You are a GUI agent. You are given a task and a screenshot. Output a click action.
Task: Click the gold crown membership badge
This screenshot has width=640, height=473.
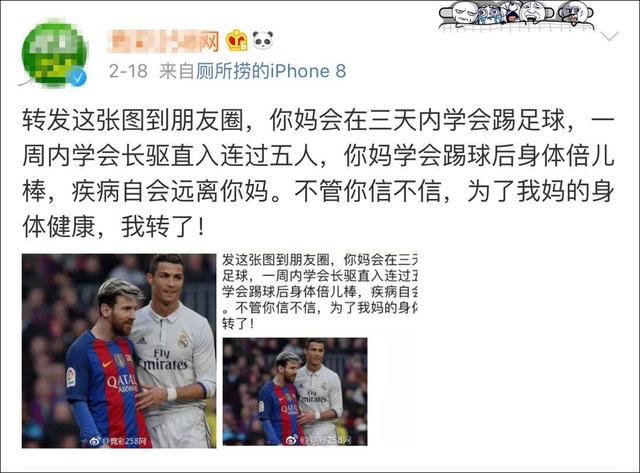pyautogui.click(x=237, y=40)
